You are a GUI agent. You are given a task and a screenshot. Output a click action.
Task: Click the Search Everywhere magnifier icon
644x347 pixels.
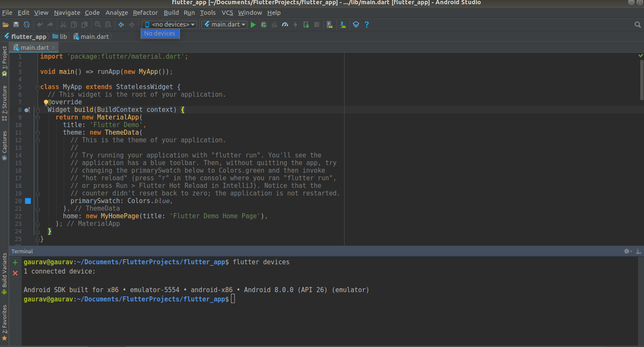coord(638,24)
